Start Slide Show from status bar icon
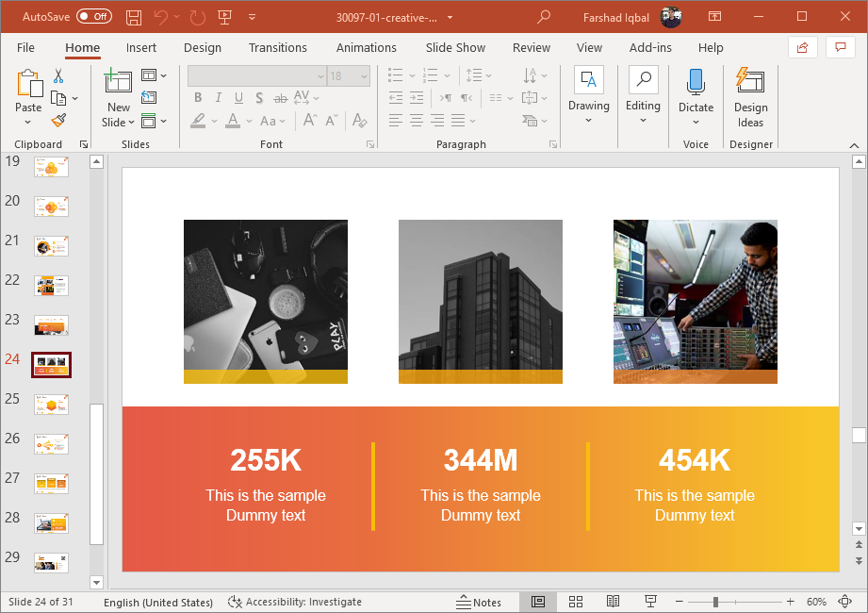Image resolution: width=868 pixels, height=613 pixels. pyautogui.click(x=650, y=602)
